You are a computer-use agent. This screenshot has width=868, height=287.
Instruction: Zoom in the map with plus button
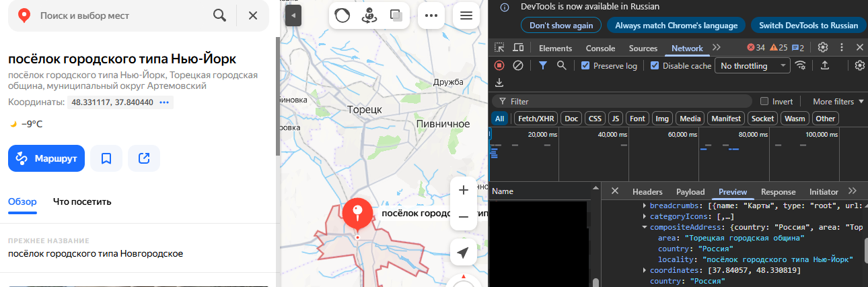463,190
